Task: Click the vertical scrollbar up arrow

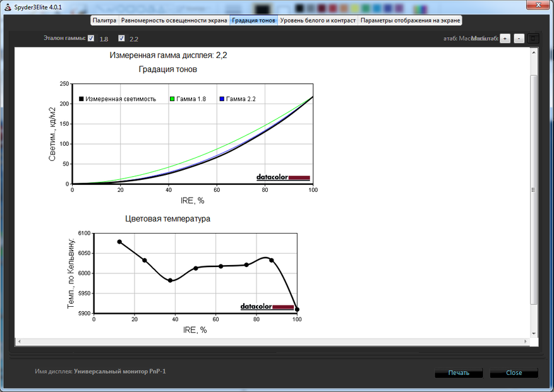Action: point(534,52)
